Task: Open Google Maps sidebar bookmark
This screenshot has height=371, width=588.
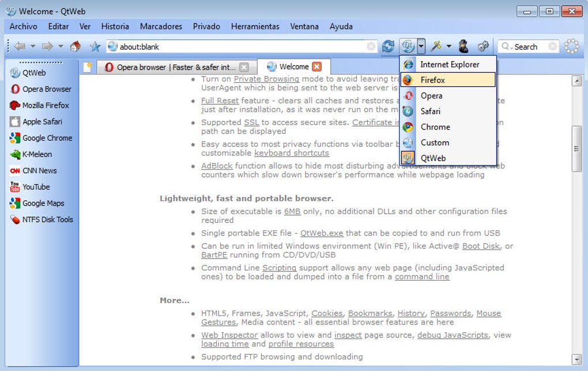Action: (37, 203)
